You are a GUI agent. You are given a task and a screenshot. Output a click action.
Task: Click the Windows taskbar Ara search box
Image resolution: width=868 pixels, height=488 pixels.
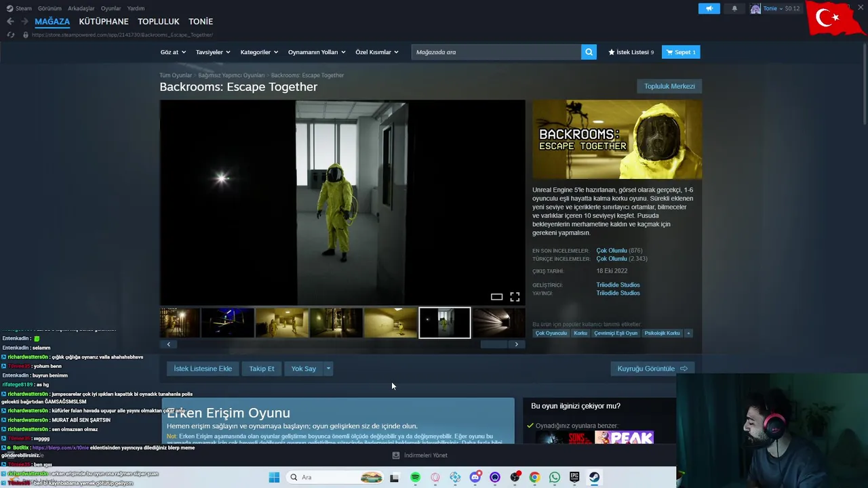tap(335, 477)
